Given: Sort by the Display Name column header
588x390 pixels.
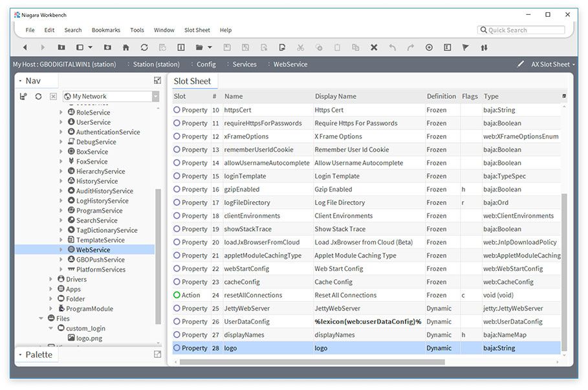Looking at the screenshot, I should tap(335, 96).
